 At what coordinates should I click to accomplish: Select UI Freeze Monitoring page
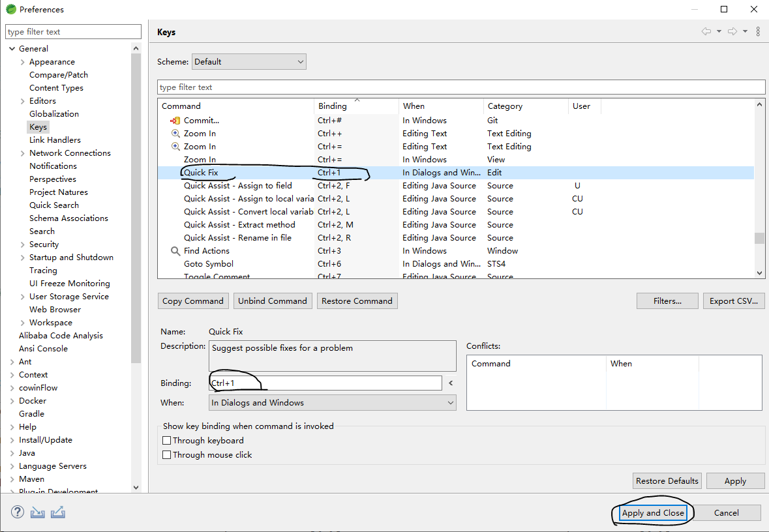[x=70, y=284]
